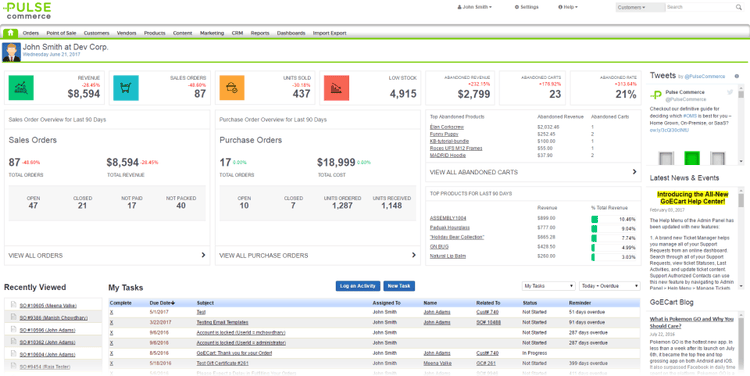Image resolution: width=750 pixels, height=376 pixels.
Task: Click document icon beside SO #10605
Action: [x=13, y=305]
